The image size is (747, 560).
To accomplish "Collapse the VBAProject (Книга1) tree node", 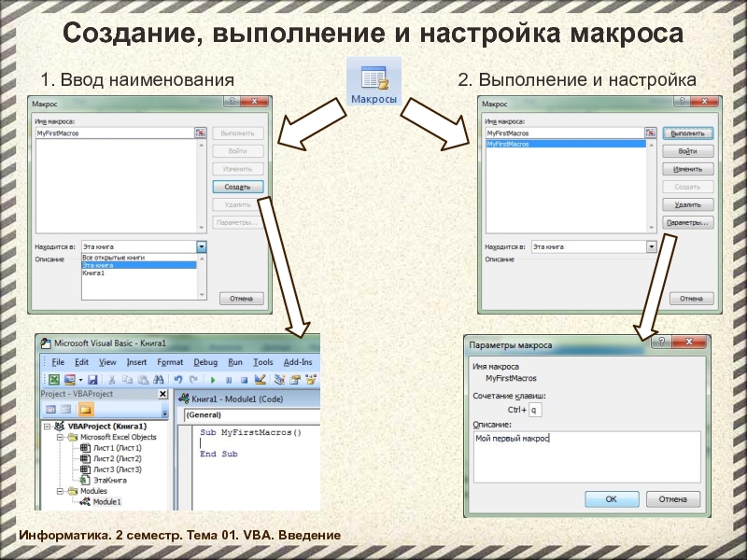I will click(47, 427).
